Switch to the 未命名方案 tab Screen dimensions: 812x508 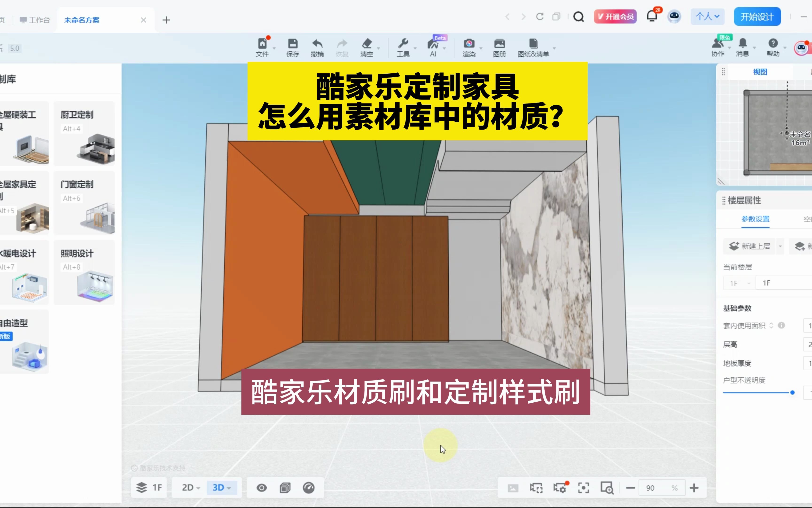pos(82,20)
